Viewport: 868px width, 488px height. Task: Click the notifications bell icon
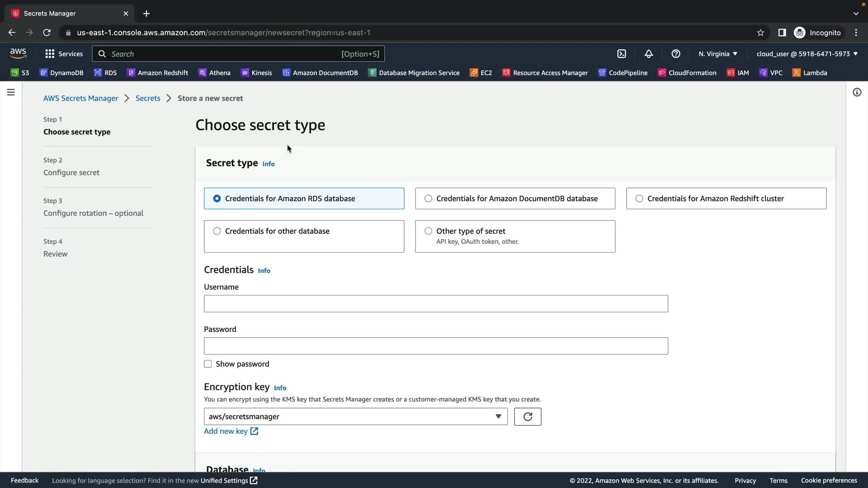pos(649,54)
